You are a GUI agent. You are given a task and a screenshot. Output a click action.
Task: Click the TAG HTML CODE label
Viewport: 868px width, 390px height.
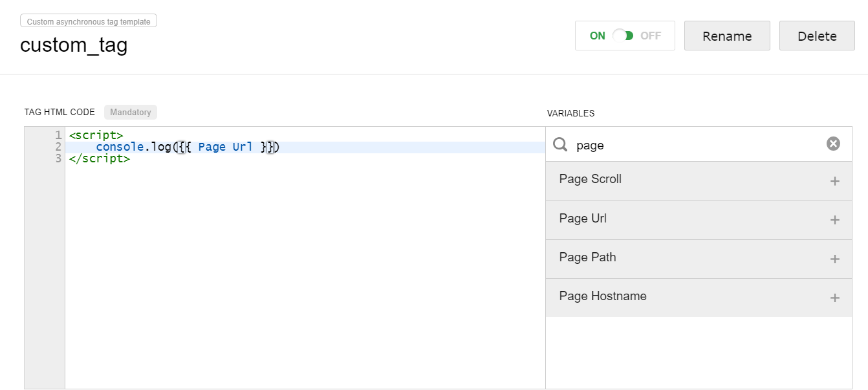(x=60, y=112)
